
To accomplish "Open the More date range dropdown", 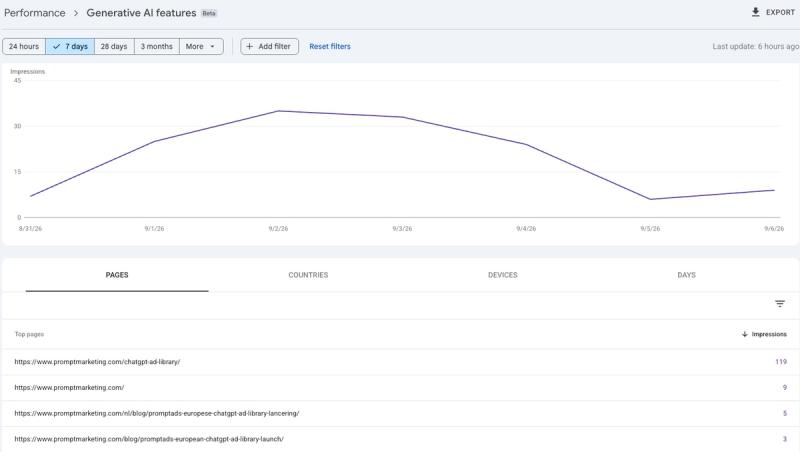I will [x=201, y=46].
